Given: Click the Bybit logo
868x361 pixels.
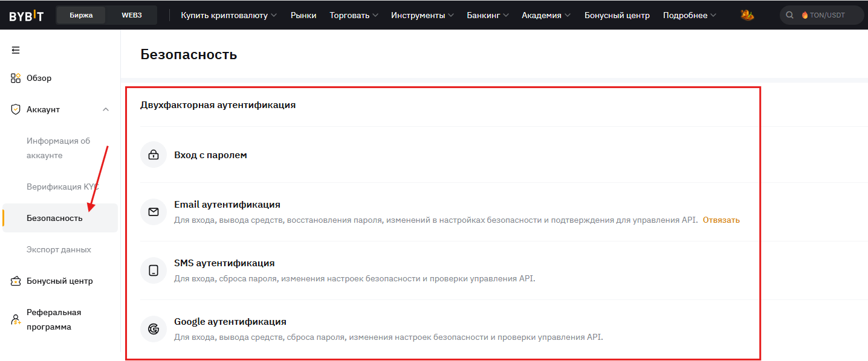Looking at the screenshot, I should 26,16.
